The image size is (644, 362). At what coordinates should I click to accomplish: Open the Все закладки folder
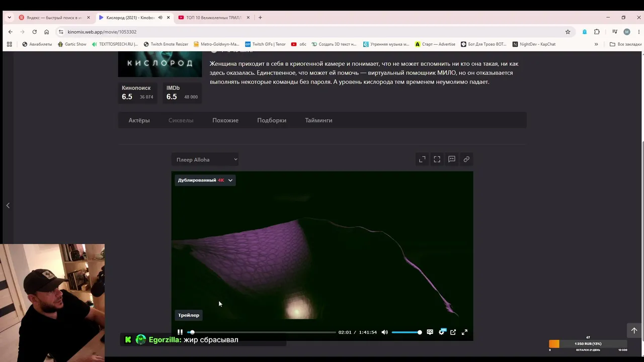point(626,44)
